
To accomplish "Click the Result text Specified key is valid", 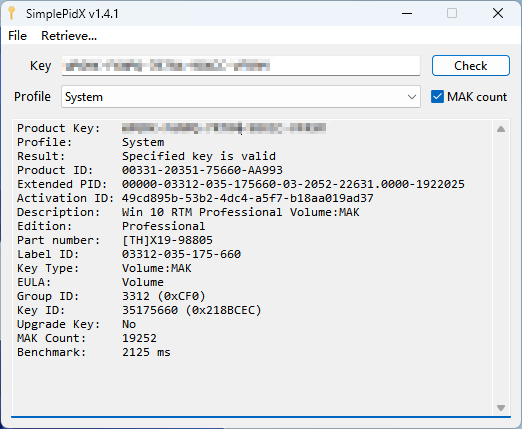I will [199, 156].
